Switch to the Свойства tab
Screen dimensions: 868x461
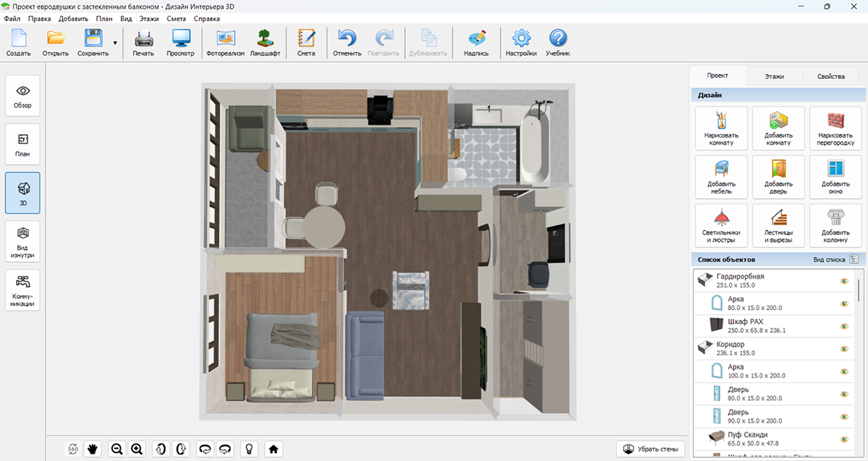click(830, 76)
